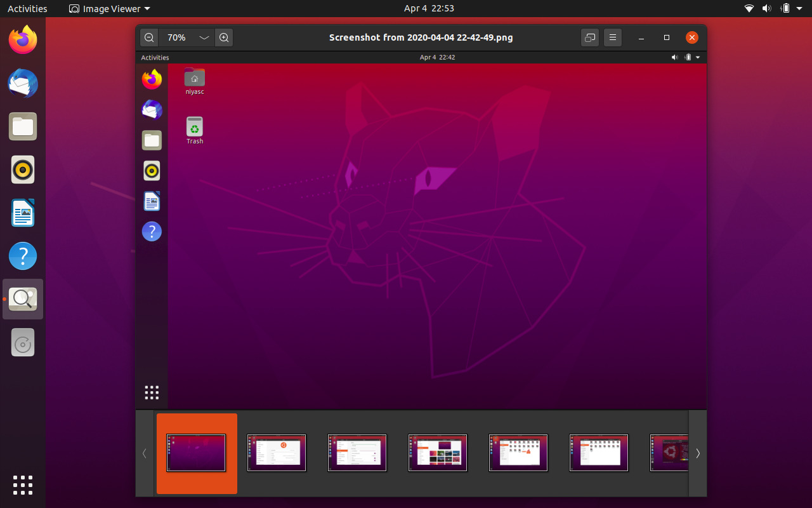
Task: Open Show Applications grid
Action: pyautogui.click(x=22, y=485)
